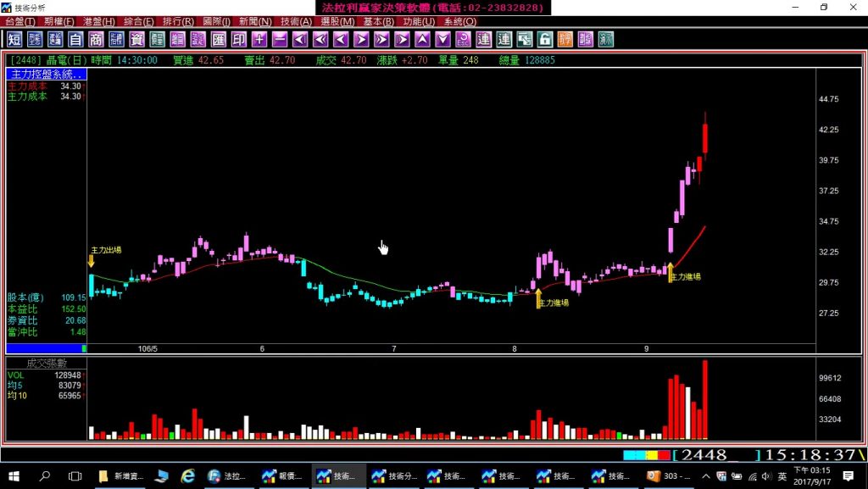Click the 主力控盤系統 indicator header
This screenshot has width=868, height=489.
[x=47, y=74]
